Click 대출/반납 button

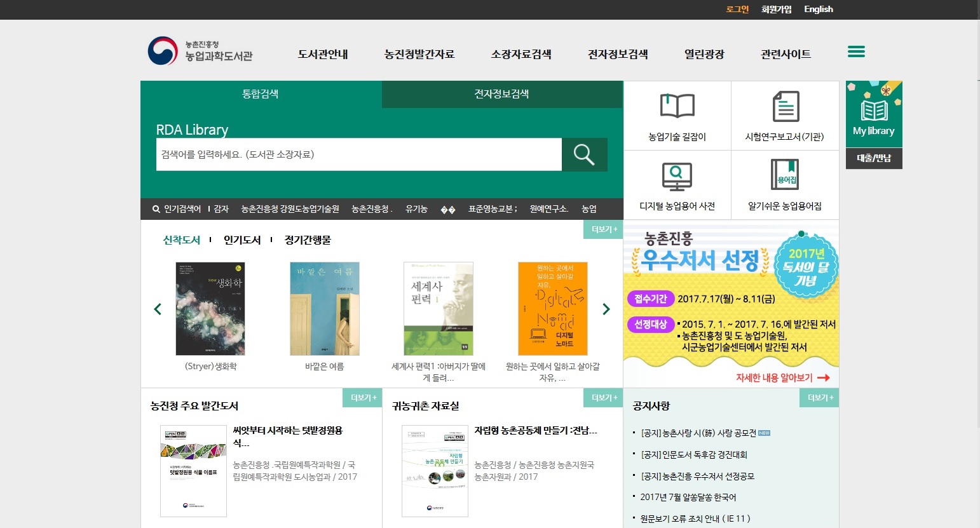[874, 158]
